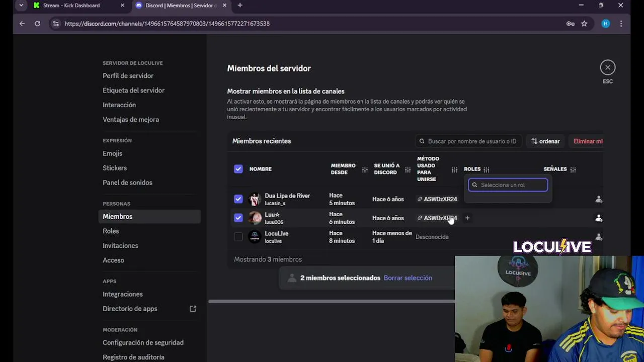Open Panel de sonidos settings
This screenshot has height=362, width=644.
pos(127,183)
